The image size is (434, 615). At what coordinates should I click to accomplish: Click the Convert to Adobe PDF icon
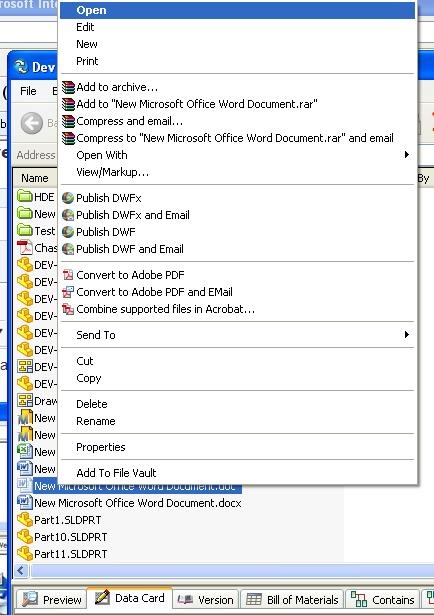[68, 275]
